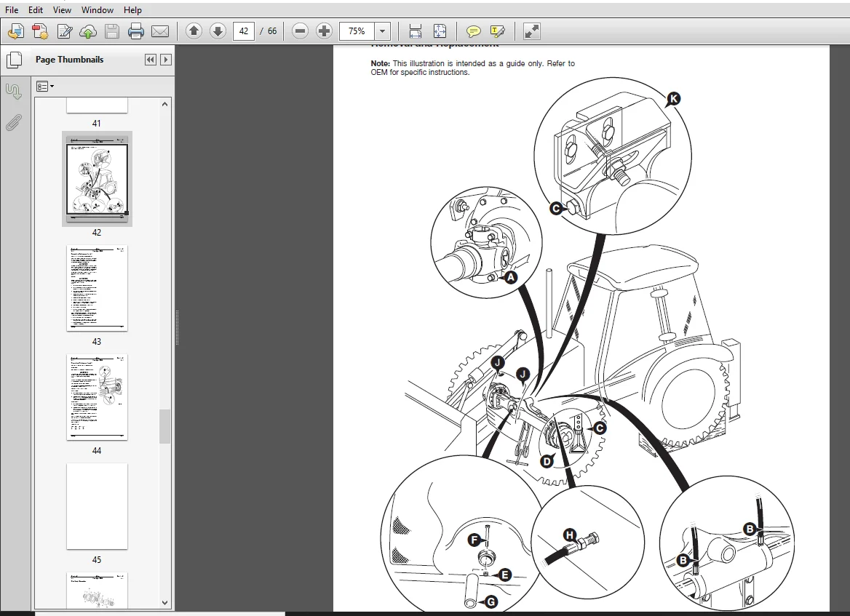This screenshot has width=850, height=616.
Task: Click the expand panel right-arrow button
Action: (166, 60)
